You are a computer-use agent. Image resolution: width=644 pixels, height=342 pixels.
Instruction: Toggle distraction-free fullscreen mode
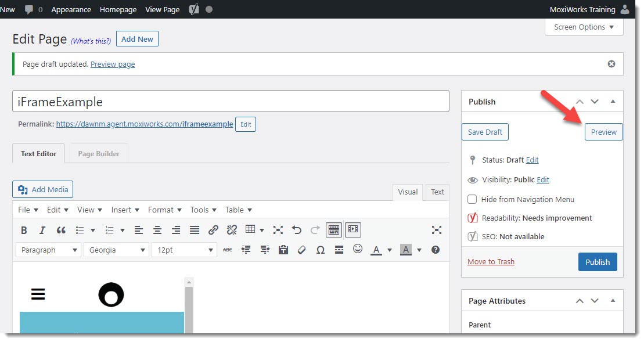pyautogui.click(x=437, y=231)
